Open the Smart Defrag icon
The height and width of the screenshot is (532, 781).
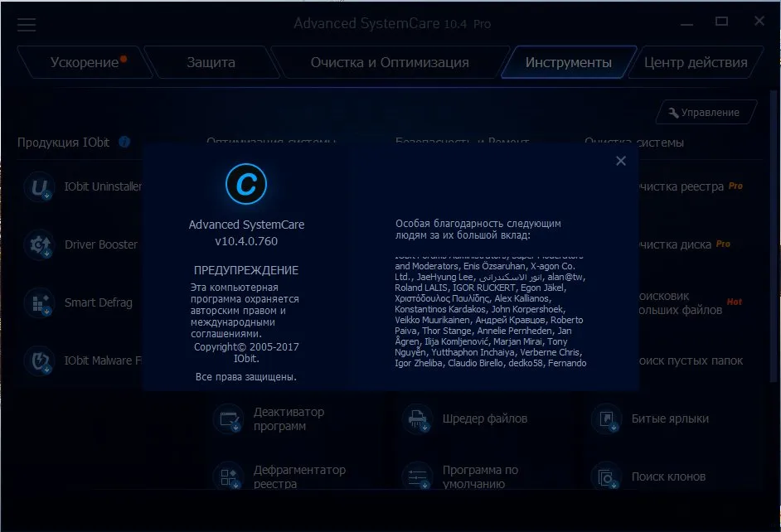click(x=39, y=302)
